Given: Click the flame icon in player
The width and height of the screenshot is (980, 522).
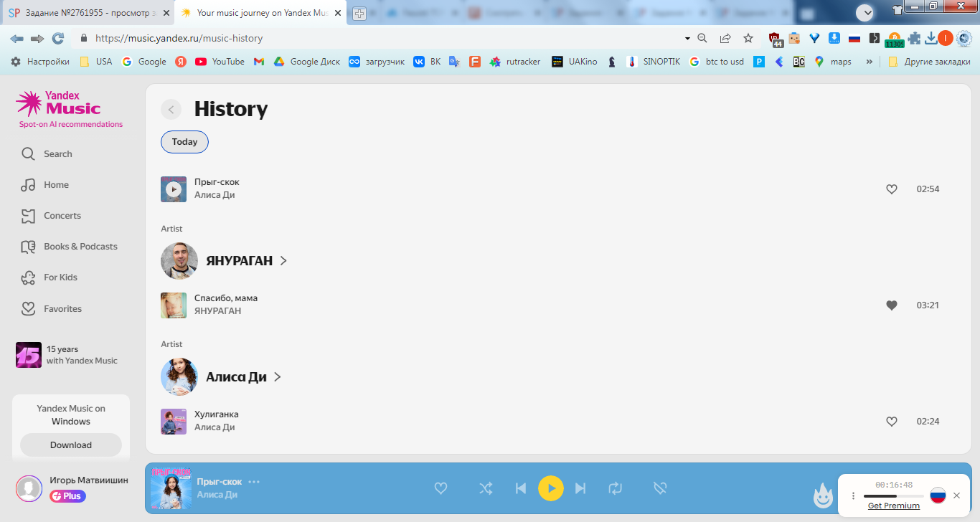Looking at the screenshot, I should click(823, 495).
